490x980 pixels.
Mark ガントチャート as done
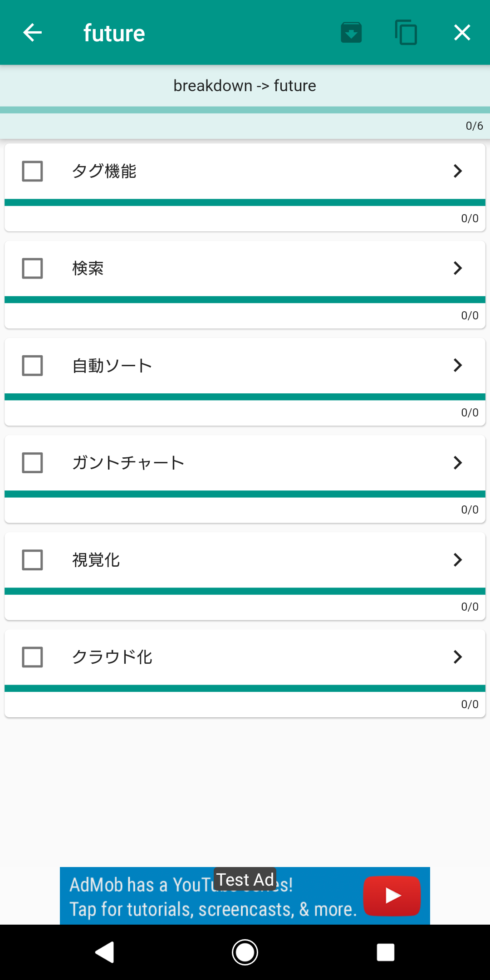[x=33, y=463]
